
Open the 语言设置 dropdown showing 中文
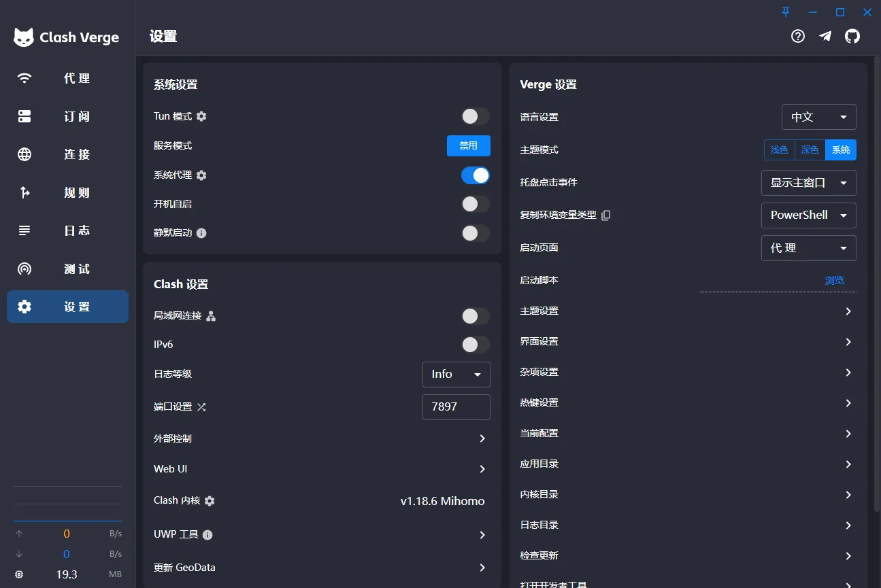pyautogui.click(x=819, y=117)
